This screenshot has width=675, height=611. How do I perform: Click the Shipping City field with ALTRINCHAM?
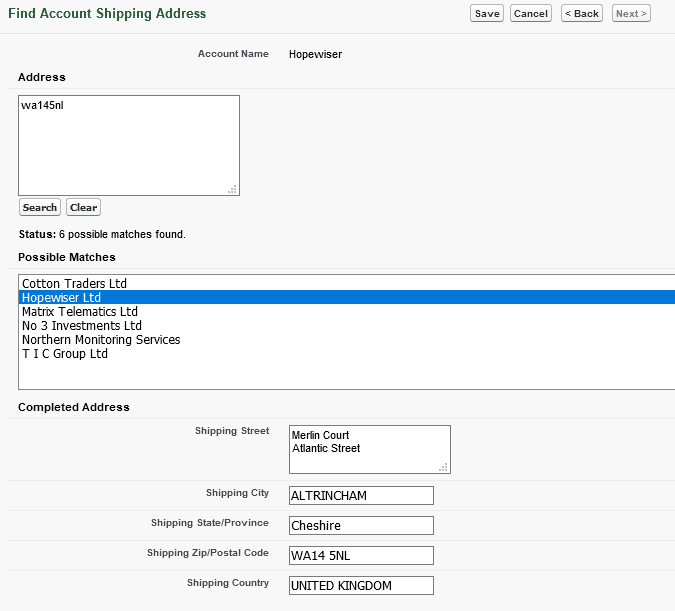(361, 496)
